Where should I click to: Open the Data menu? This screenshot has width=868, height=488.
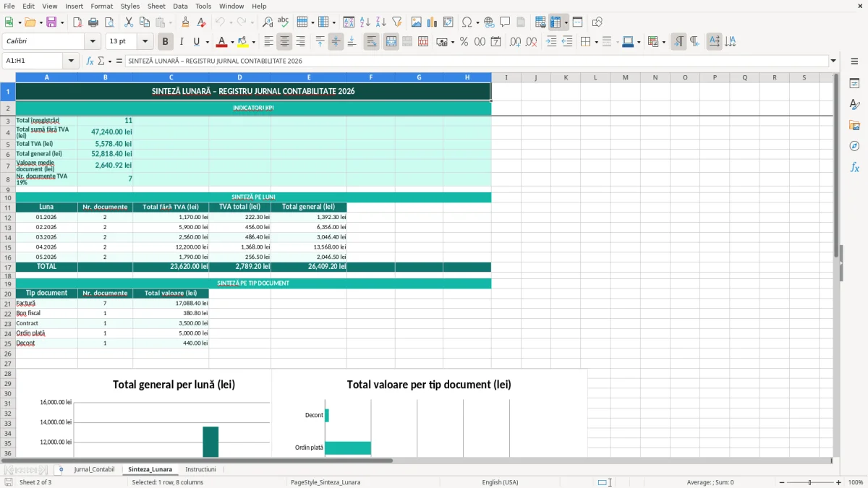tap(180, 6)
